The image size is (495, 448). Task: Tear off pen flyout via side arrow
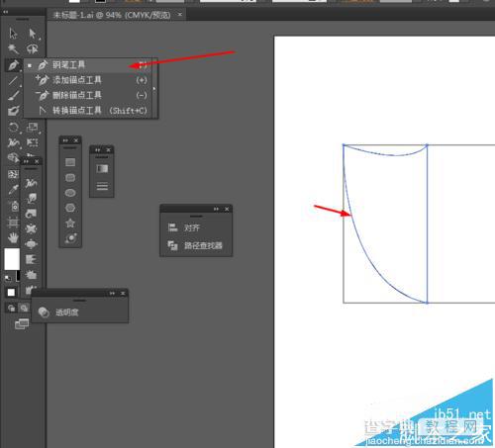(x=154, y=89)
